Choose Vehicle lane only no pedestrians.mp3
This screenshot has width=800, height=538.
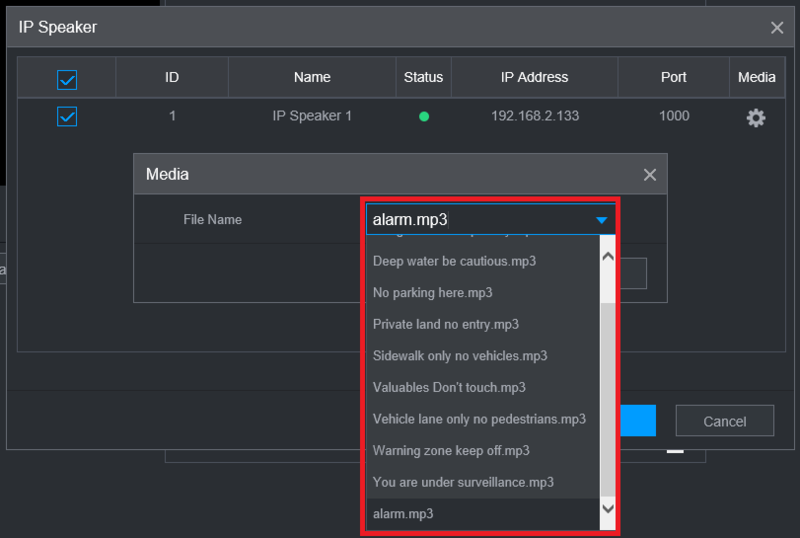tap(479, 419)
